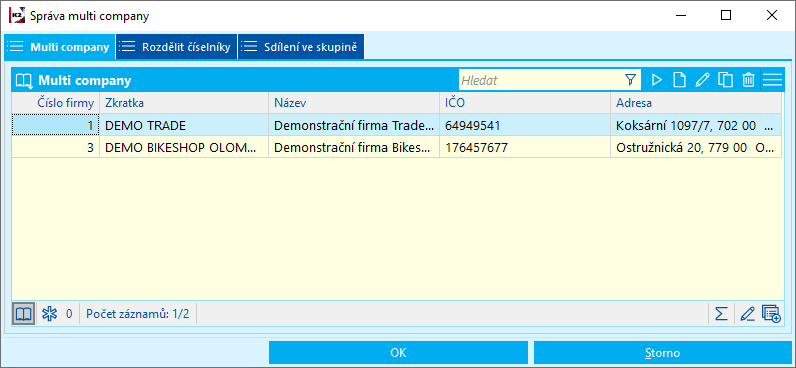
Task: Close the Správa multi company window
Action: (x=772, y=15)
